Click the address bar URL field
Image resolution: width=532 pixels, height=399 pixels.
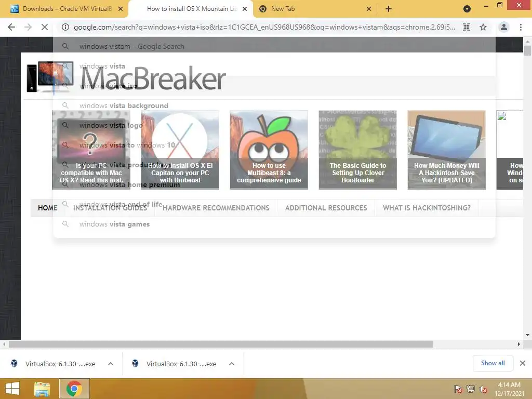[x=264, y=27]
